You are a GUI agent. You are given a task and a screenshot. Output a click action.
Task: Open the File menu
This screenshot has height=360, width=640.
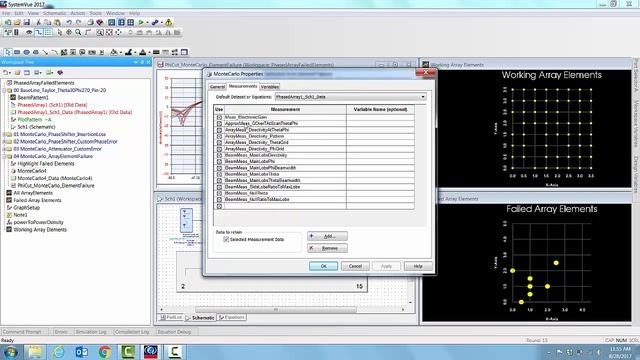(x=6, y=13)
